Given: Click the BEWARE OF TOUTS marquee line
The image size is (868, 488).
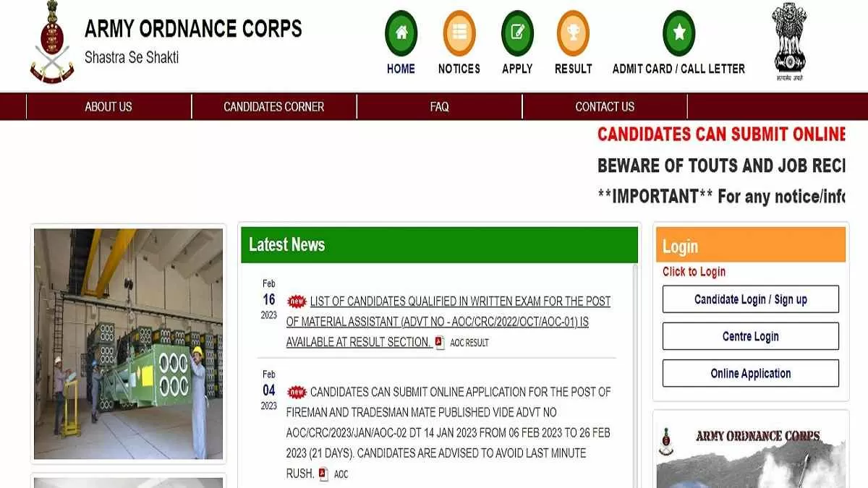Looking at the screenshot, I should [721, 166].
